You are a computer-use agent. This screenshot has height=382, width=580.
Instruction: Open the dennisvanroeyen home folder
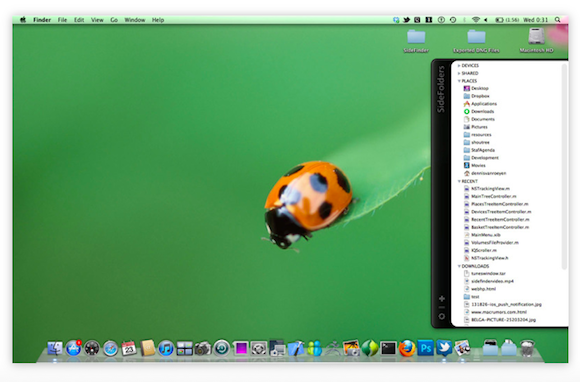(x=485, y=173)
